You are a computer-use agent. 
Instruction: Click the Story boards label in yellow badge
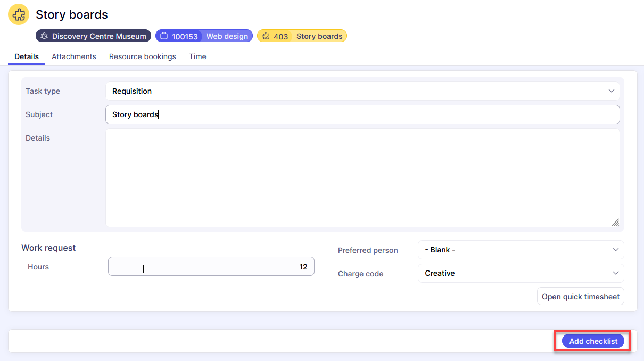[319, 36]
